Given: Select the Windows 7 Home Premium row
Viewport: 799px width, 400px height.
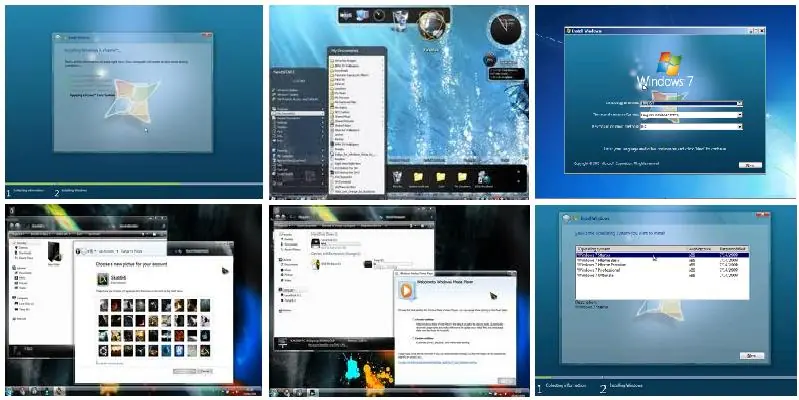Looking at the screenshot, I should coord(662,265).
